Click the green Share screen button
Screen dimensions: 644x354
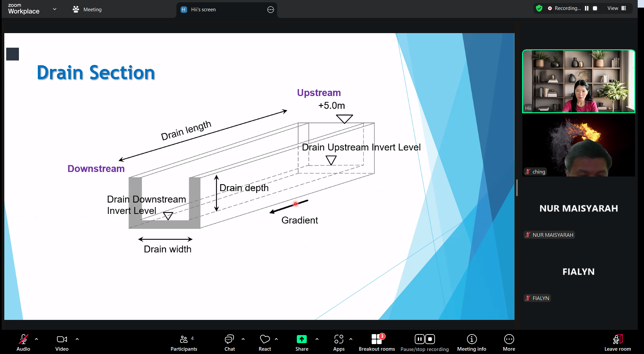coord(301,342)
